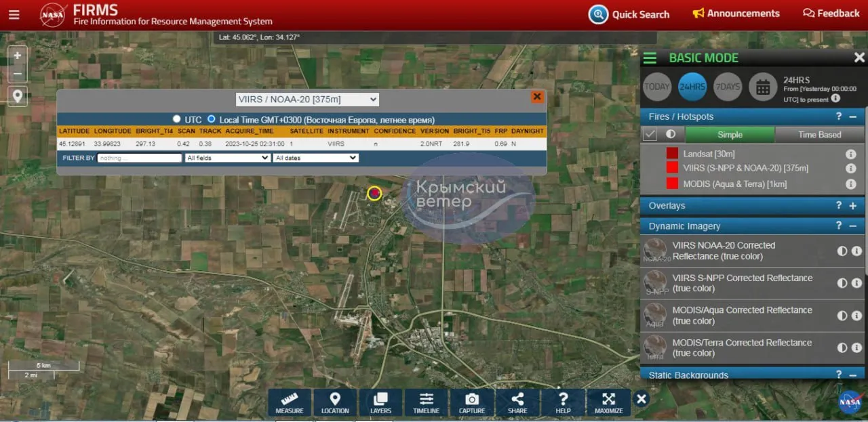
Task: Select the Local Time GMT+0300 radio button
Action: coord(212,119)
